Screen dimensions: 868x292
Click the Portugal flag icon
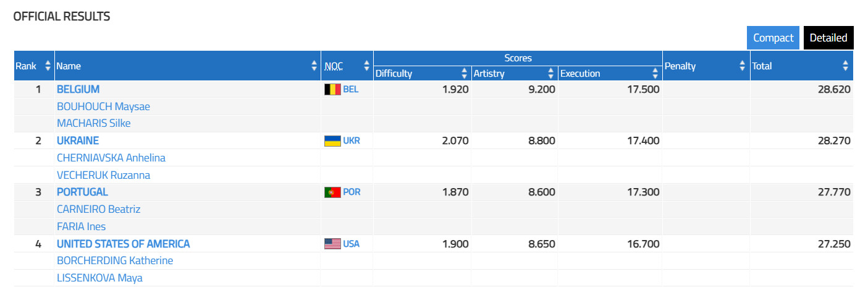332,192
